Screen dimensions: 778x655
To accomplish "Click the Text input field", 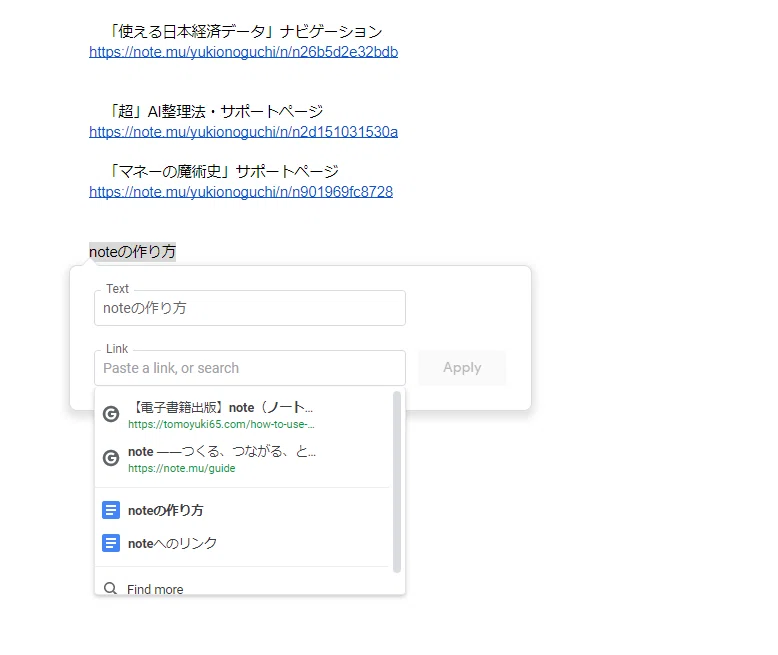I will pyautogui.click(x=250, y=308).
